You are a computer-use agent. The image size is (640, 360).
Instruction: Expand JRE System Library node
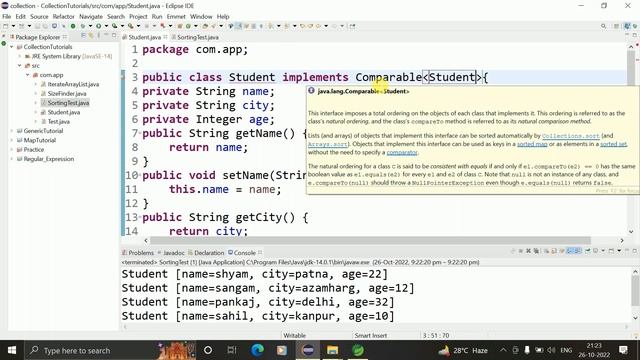coord(20,56)
